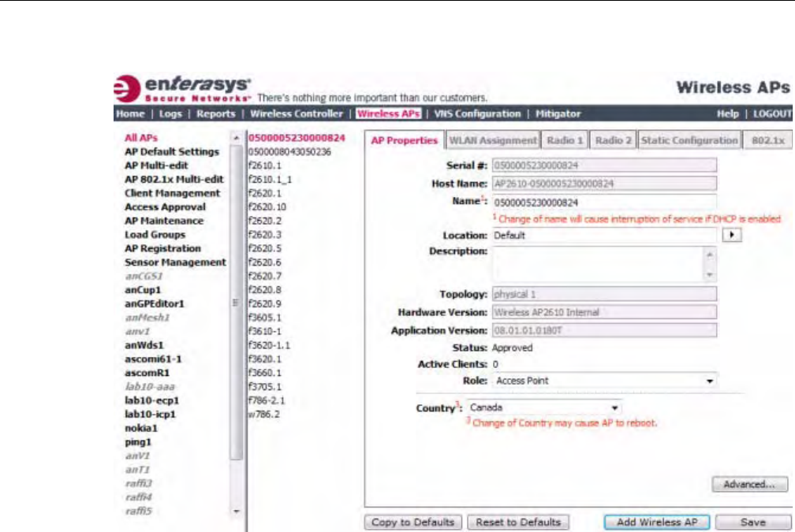Switch to Radio 1 tab
795x532 pixels.
point(565,140)
